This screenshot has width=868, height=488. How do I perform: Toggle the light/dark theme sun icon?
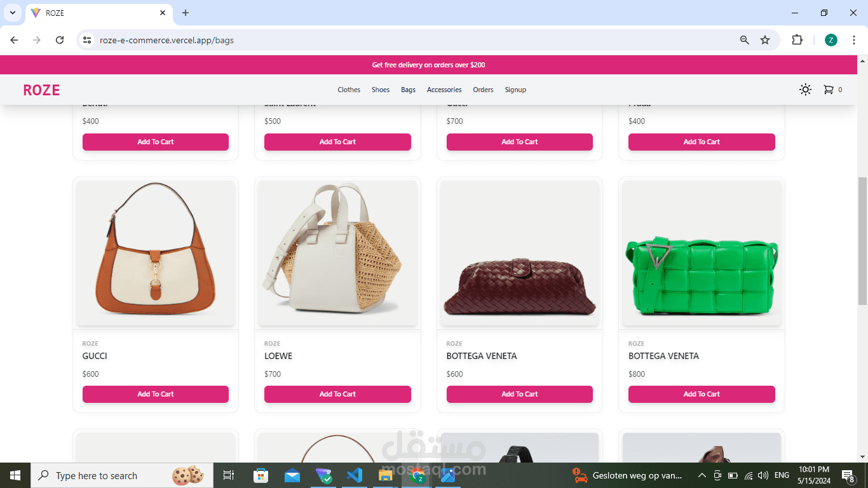click(x=805, y=90)
